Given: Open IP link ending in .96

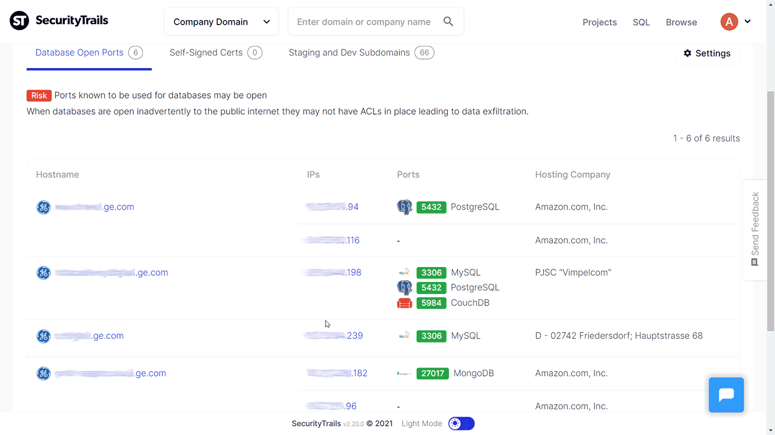Looking at the screenshot, I should 332,406.
